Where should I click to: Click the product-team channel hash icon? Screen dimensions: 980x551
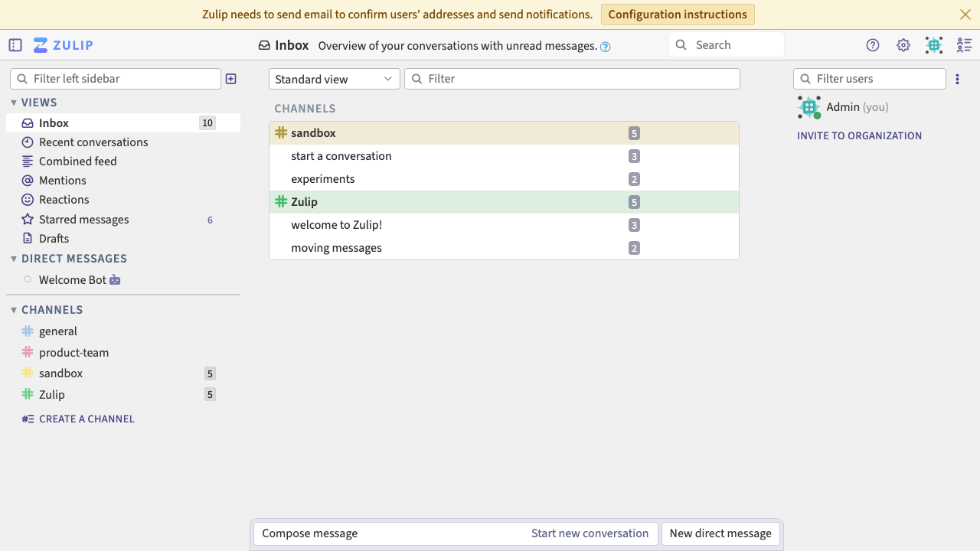click(x=28, y=353)
